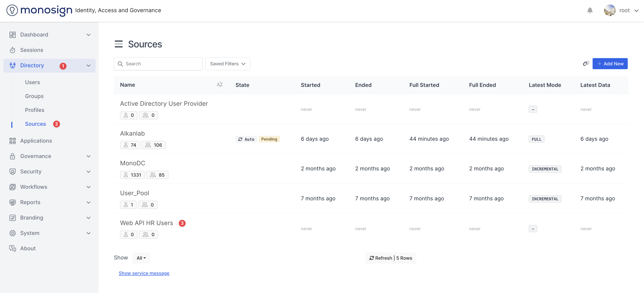Sort by name using AZ icon
The height and width of the screenshot is (293, 644).
point(220,85)
